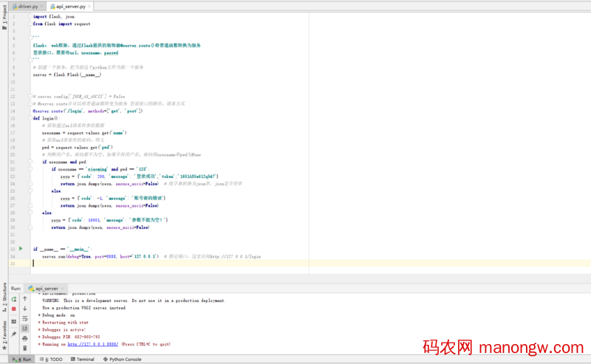Toggle scroll to end in the Run console
The image size is (591, 364).
(25, 329)
